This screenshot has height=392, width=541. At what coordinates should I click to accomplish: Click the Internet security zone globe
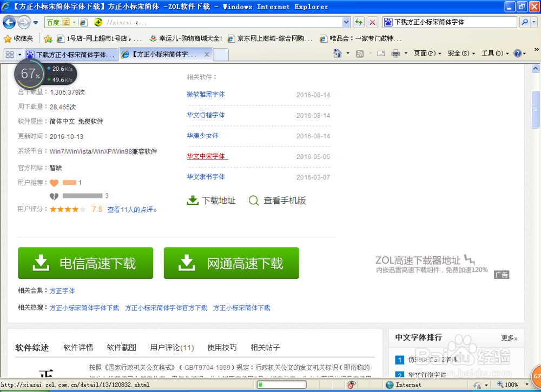pos(390,385)
